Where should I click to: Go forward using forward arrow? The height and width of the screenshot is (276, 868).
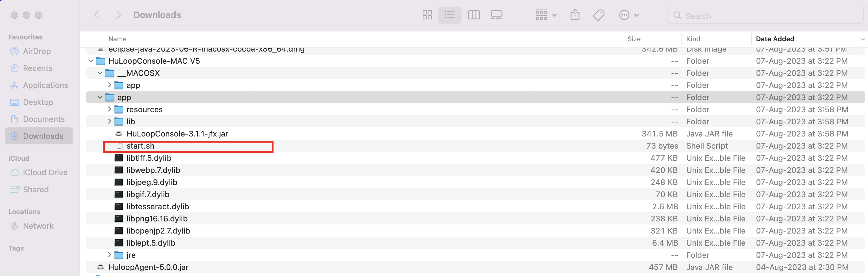click(x=118, y=15)
